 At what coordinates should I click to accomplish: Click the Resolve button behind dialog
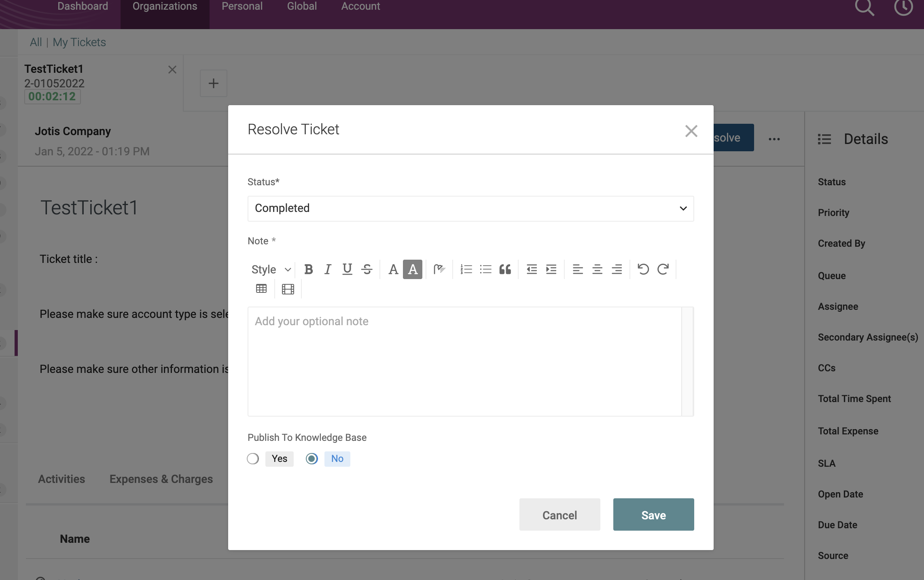pyautogui.click(x=733, y=138)
